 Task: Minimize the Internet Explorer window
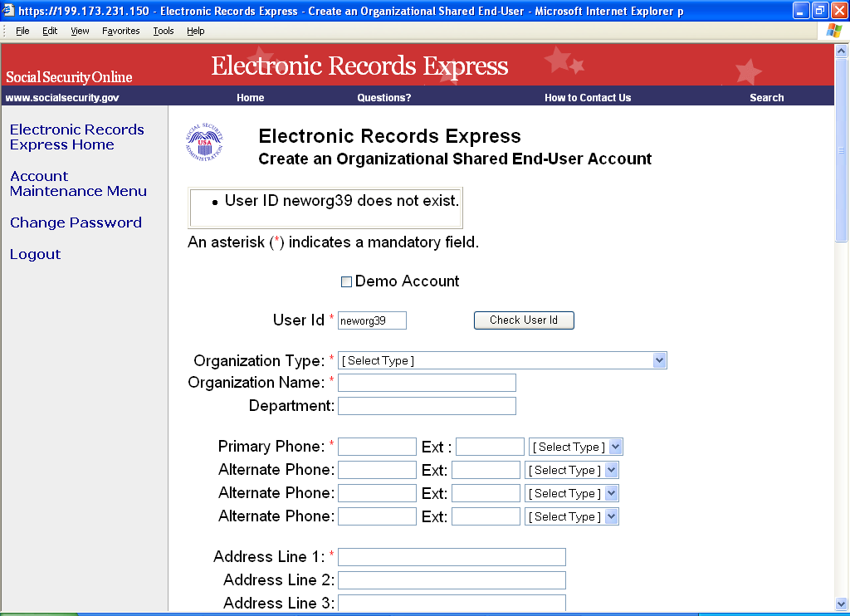point(801,10)
